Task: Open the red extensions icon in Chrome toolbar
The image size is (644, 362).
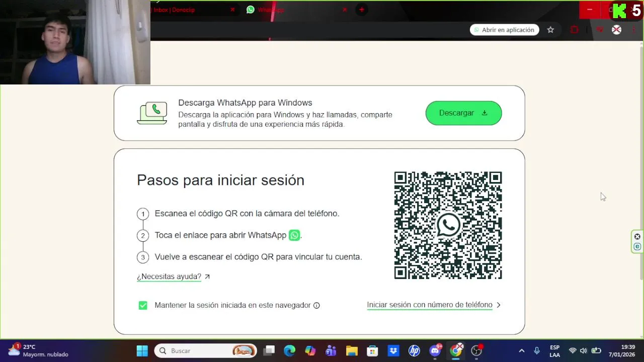Action: click(x=574, y=30)
